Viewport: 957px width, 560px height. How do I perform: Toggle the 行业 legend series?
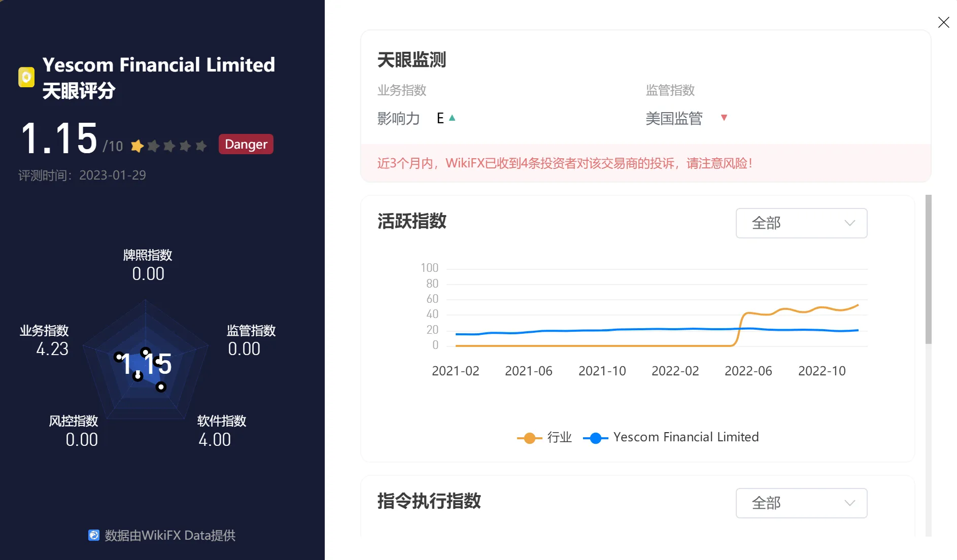pyautogui.click(x=544, y=437)
